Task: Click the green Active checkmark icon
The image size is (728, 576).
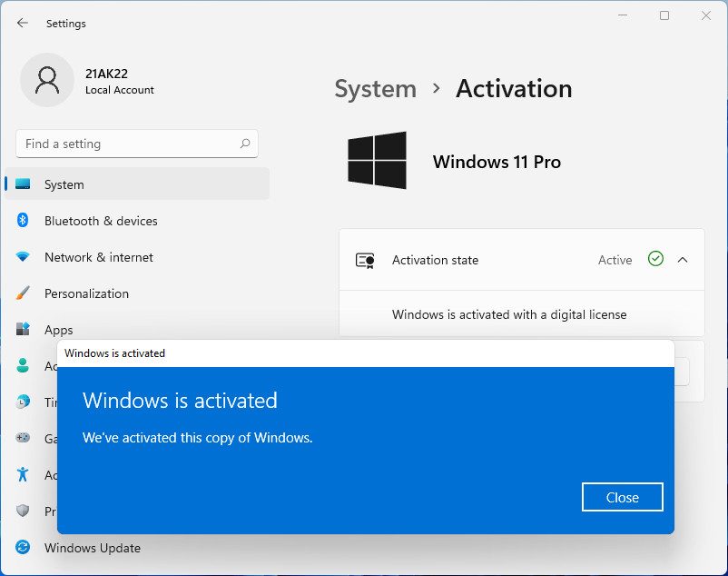Action: pyautogui.click(x=655, y=259)
